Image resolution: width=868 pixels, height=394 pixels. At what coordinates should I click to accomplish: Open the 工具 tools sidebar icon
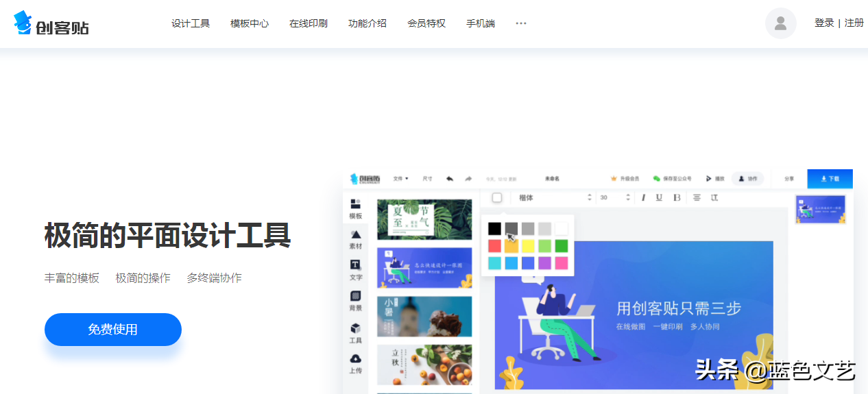[x=355, y=333]
